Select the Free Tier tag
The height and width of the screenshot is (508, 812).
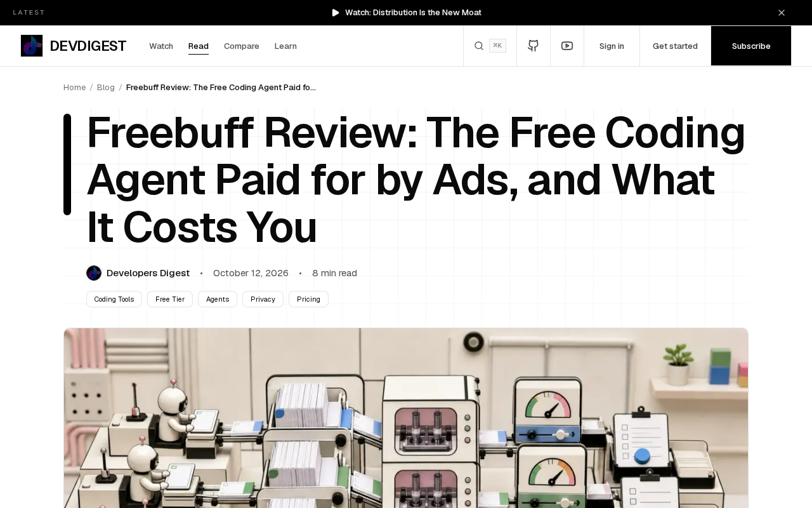click(170, 299)
